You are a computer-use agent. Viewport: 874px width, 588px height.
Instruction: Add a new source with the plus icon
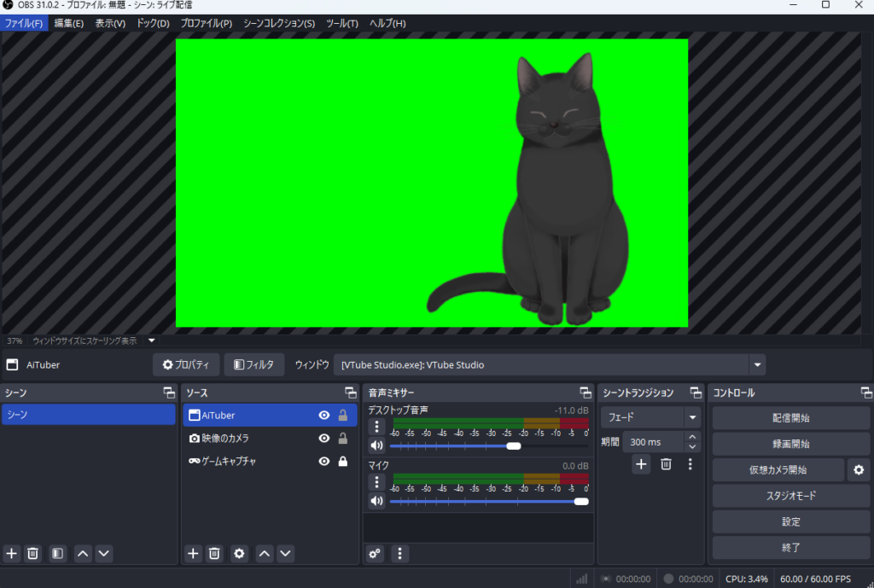(x=194, y=553)
